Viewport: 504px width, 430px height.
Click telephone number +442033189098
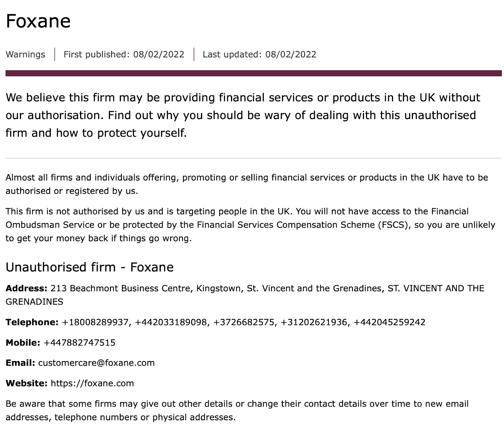(171, 322)
